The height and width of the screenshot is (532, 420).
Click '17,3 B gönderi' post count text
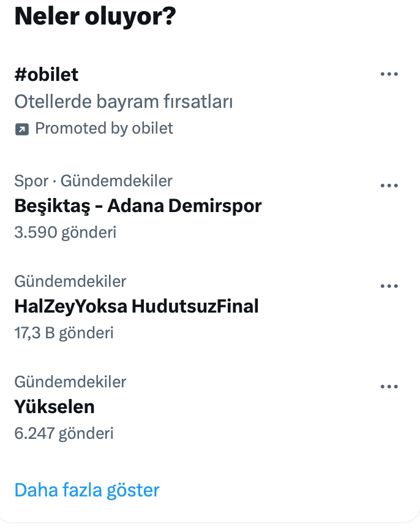[64, 333]
